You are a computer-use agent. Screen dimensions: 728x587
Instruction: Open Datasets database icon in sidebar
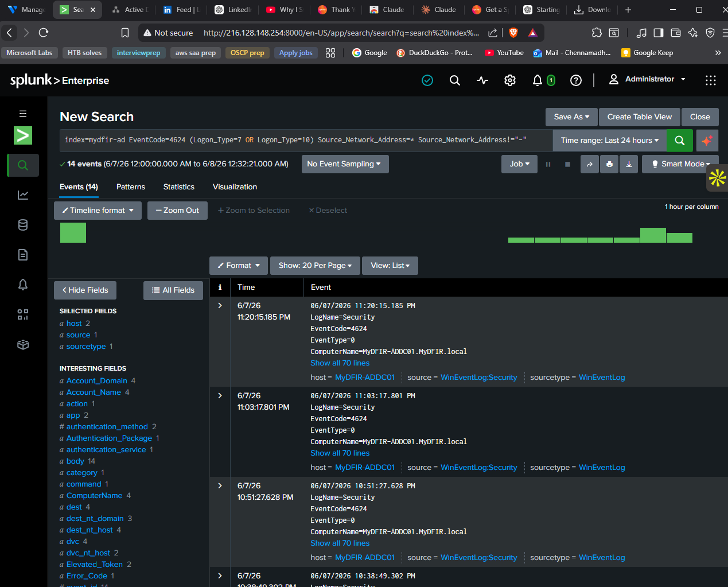click(23, 225)
